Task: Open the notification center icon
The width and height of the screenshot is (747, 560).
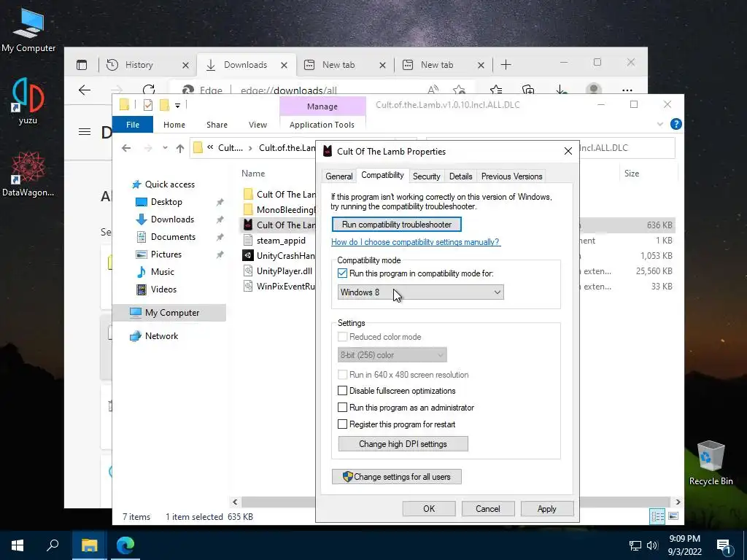Action: click(724, 545)
